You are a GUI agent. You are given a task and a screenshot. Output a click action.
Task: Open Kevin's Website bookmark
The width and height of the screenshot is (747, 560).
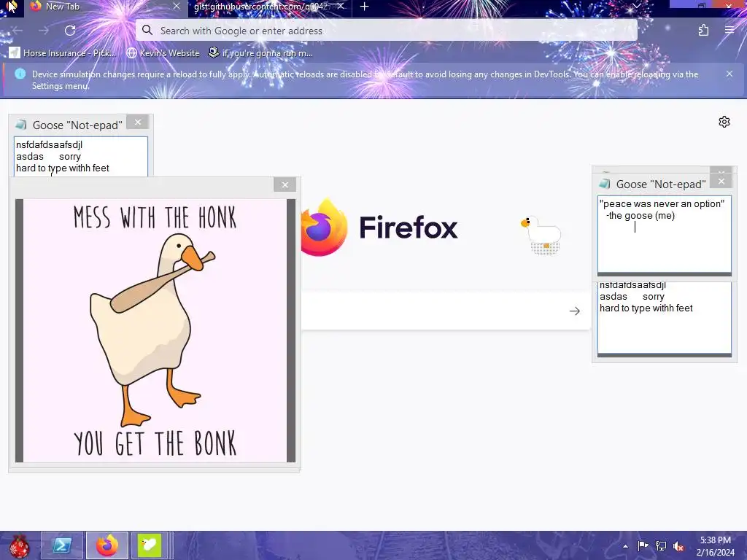click(163, 52)
